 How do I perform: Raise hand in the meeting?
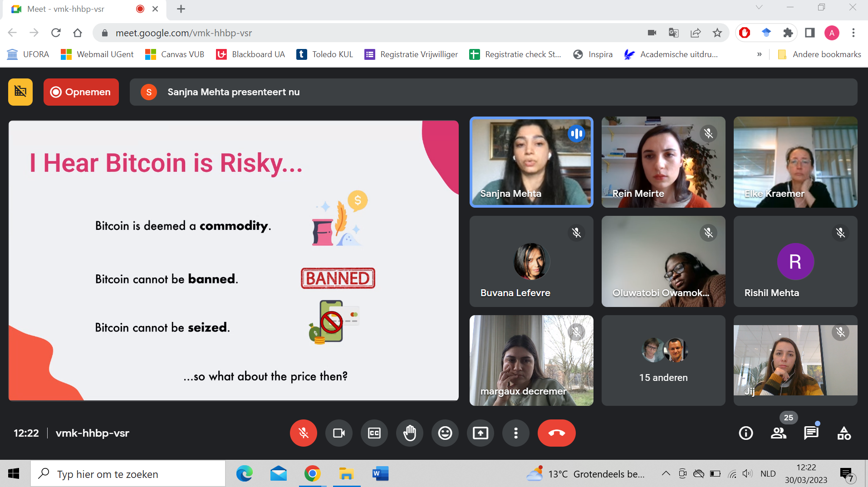click(x=409, y=433)
